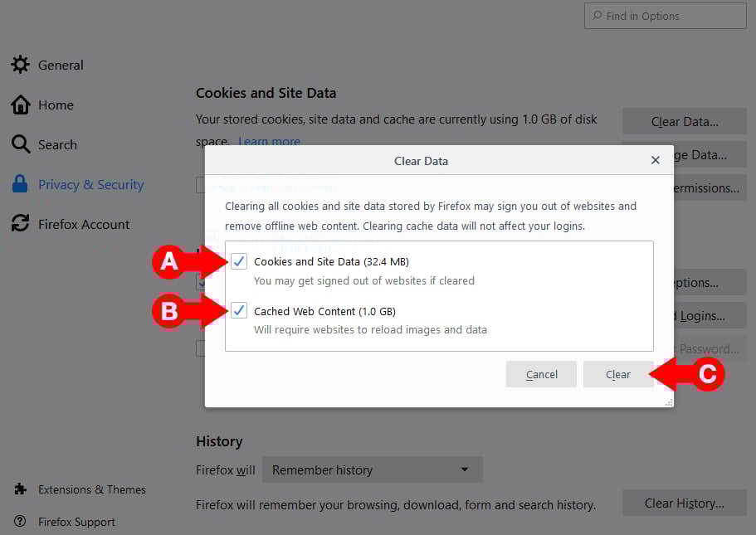Click the search icon in Find in Options

597,16
